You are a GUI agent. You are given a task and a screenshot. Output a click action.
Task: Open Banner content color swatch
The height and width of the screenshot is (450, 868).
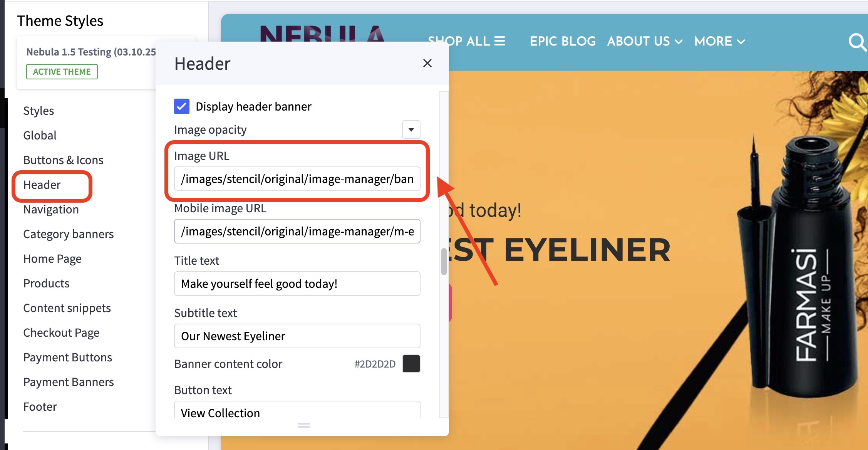411,364
